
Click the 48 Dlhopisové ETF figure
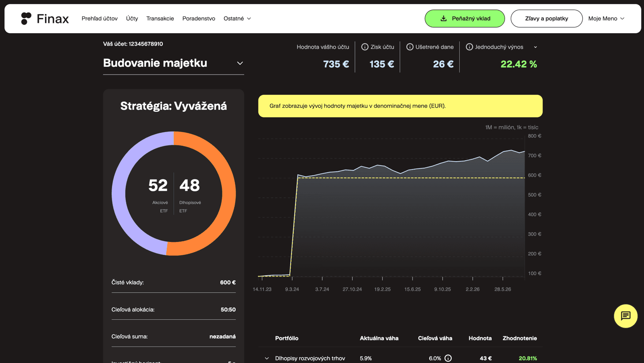(x=190, y=185)
